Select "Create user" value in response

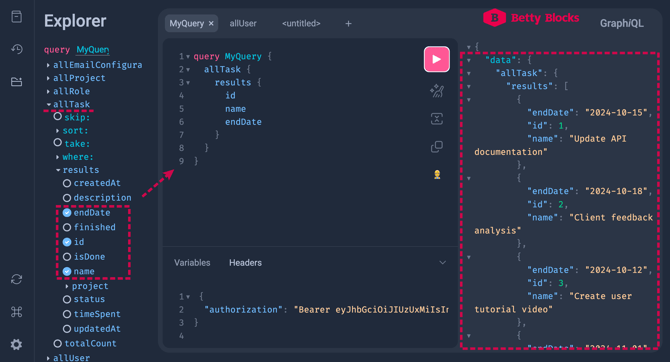600,296
